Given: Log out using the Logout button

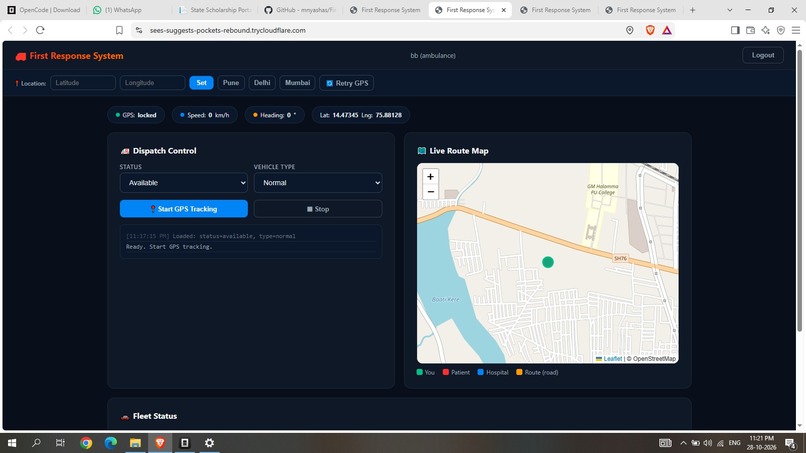Looking at the screenshot, I should pyautogui.click(x=763, y=55).
